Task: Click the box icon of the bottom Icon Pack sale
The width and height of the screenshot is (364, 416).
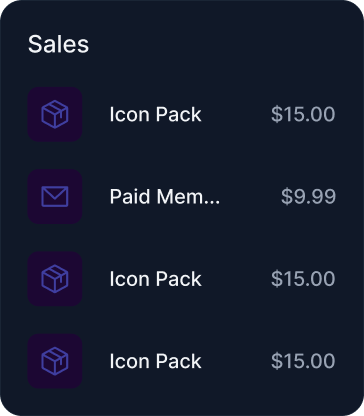Action: 55,361
